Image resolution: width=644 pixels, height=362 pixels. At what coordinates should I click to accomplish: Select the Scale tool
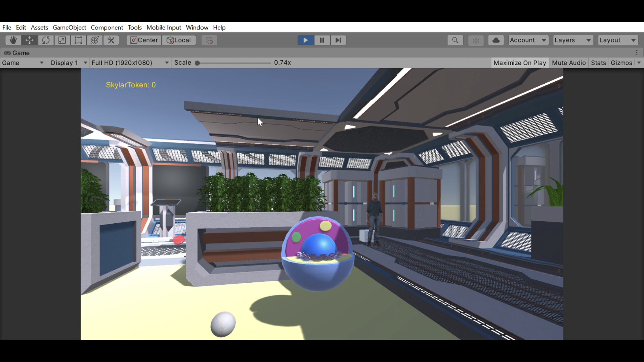(62, 40)
